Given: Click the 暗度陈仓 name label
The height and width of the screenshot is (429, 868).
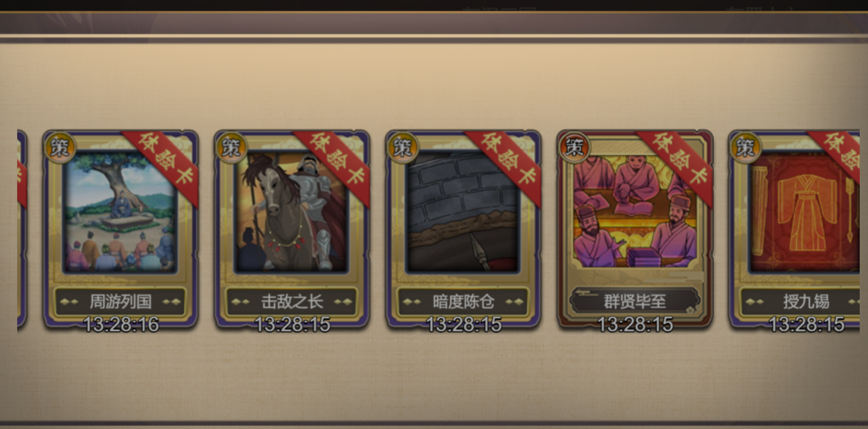Looking at the screenshot, I should [463, 302].
